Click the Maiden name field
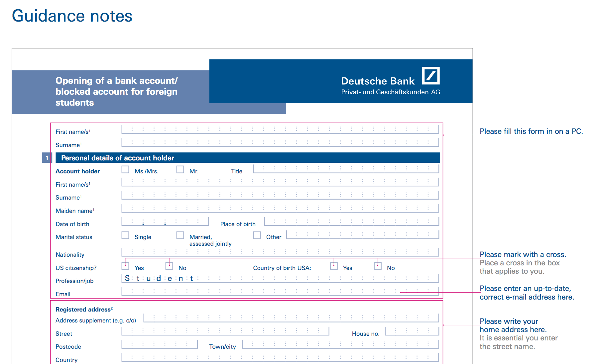 point(280,208)
